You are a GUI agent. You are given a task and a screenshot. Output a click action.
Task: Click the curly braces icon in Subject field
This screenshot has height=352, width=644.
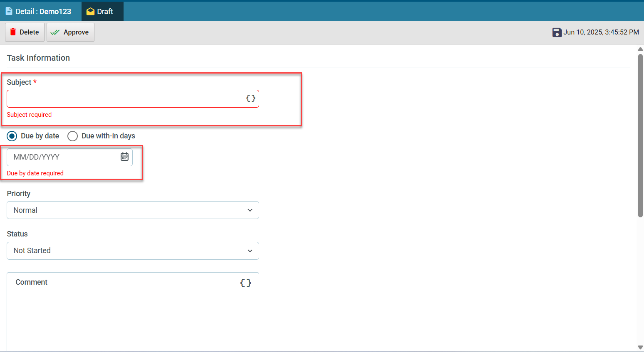250,98
